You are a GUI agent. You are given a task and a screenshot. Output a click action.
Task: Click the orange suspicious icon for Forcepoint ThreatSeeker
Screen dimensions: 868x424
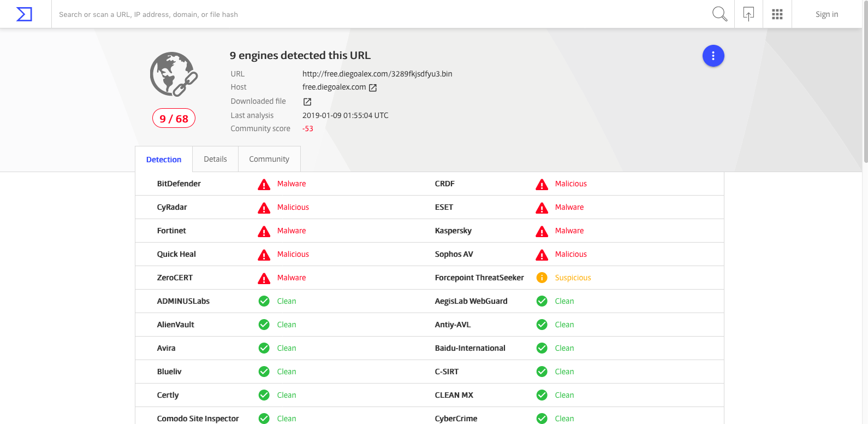[x=542, y=278]
